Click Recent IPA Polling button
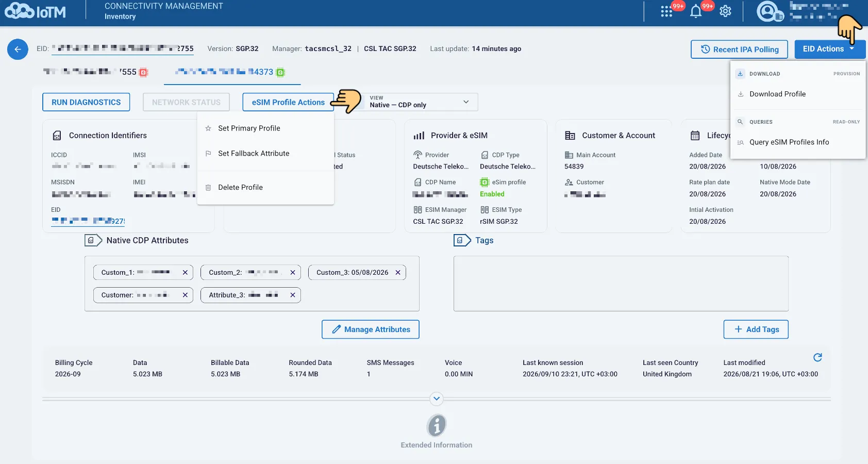The height and width of the screenshot is (464, 868). (x=739, y=49)
